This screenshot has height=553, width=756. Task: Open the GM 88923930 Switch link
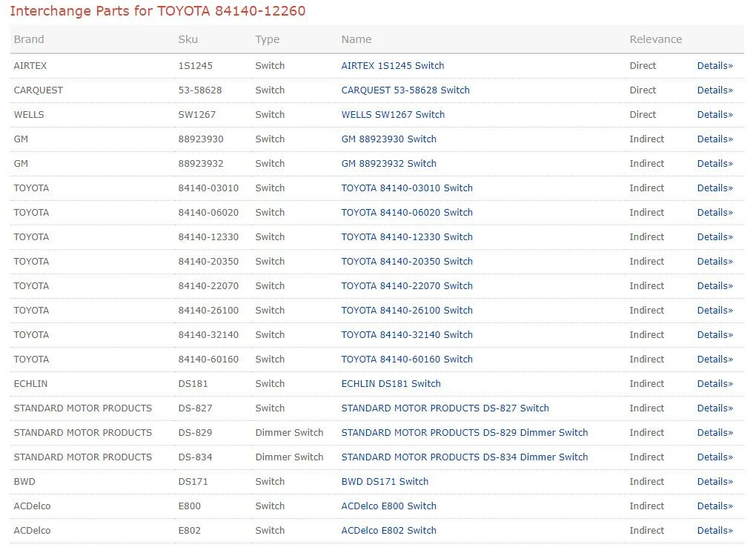pos(388,139)
